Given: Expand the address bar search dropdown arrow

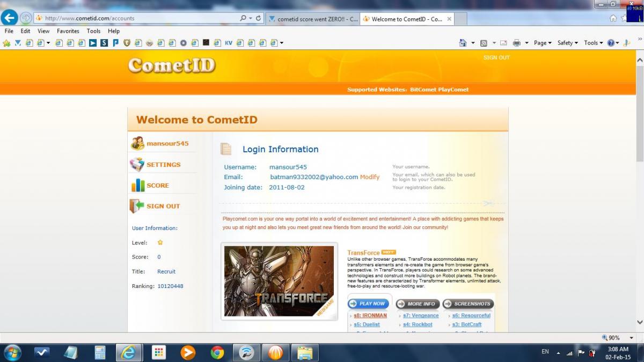Looking at the screenshot, I should (x=250, y=18).
